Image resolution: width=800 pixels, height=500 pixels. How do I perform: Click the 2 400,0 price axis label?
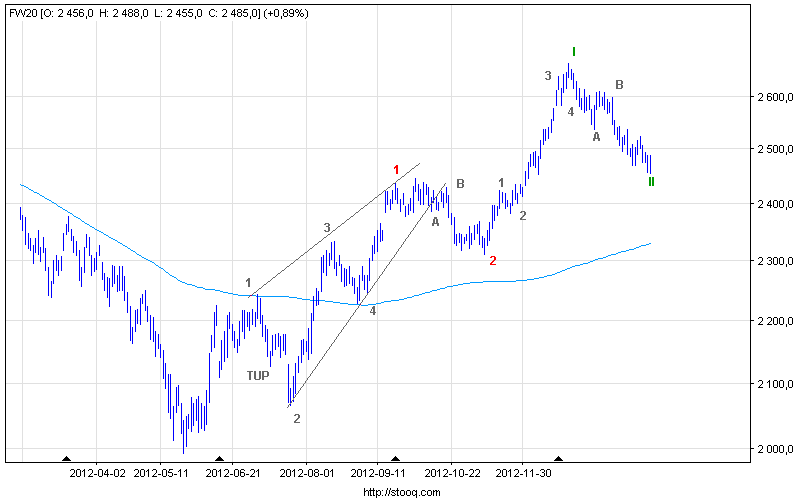[776, 204]
